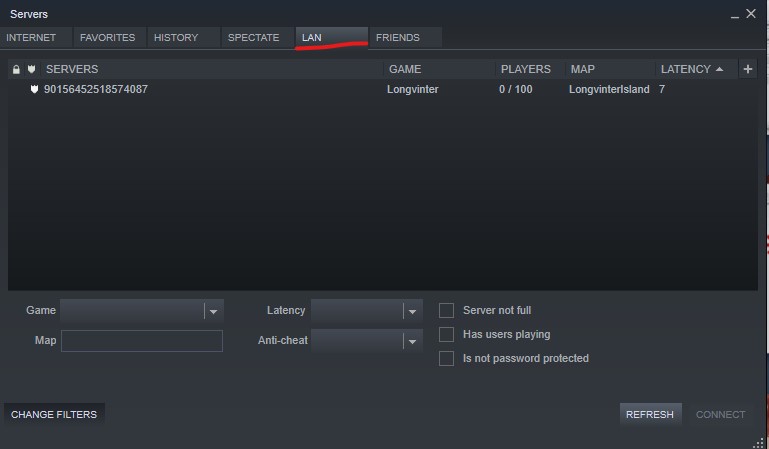This screenshot has height=449, width=769.
Task: Click the VAC shield column header icon
Action: pyautogui.click(x=31, y=70)
